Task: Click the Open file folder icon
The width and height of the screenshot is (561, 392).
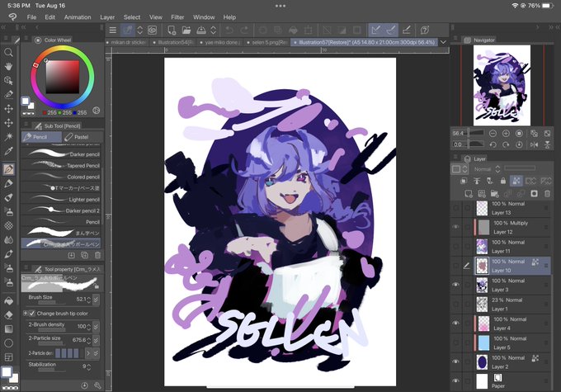Action: pos(186,31)
